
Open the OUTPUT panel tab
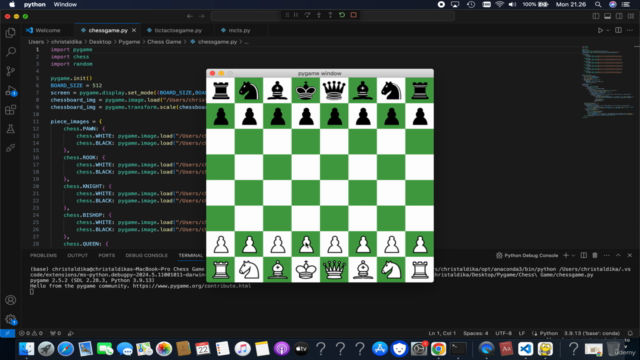78,255
